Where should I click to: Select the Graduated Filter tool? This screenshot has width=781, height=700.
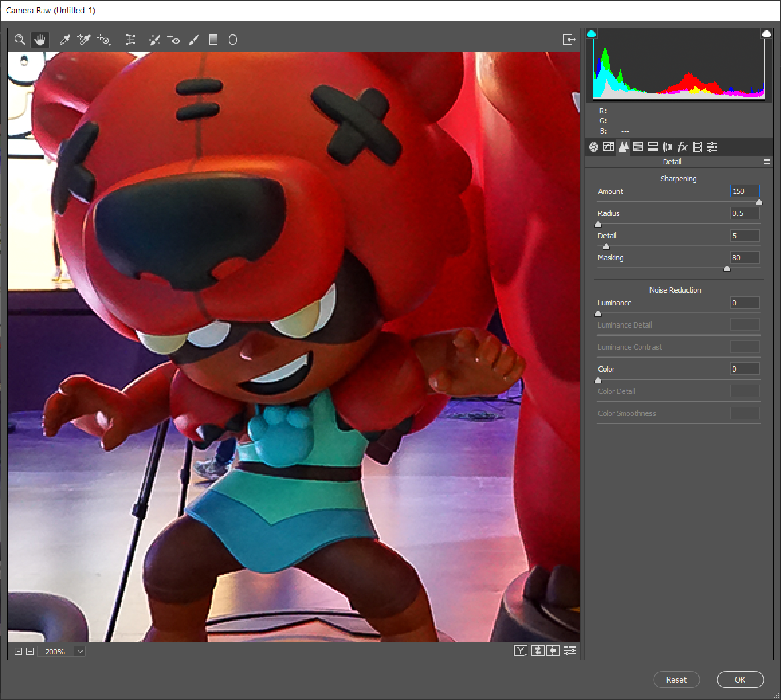click(213, 40)
